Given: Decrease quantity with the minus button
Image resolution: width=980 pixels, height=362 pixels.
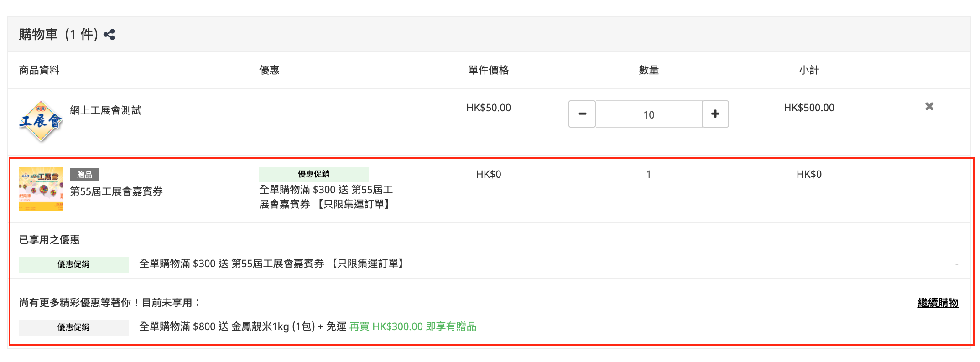Looking at the screenshot, I should (x=582, y=114).
